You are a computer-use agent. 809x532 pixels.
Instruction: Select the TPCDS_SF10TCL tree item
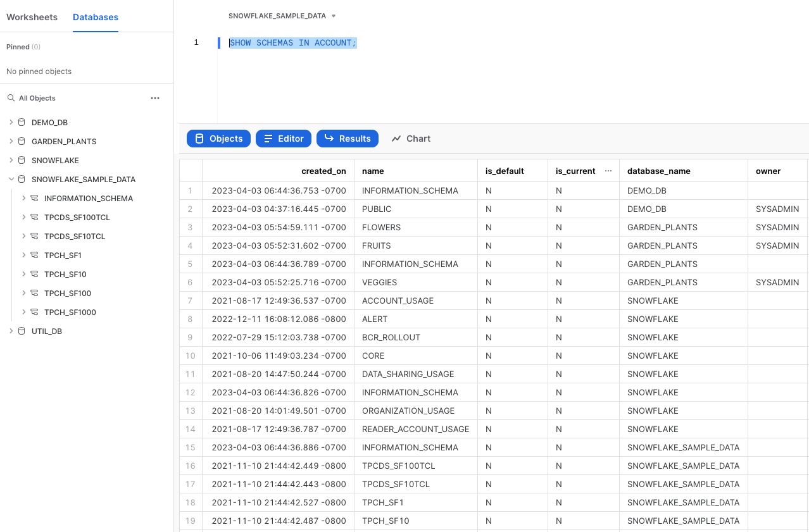pyautogui.click(x=75, y=236)
